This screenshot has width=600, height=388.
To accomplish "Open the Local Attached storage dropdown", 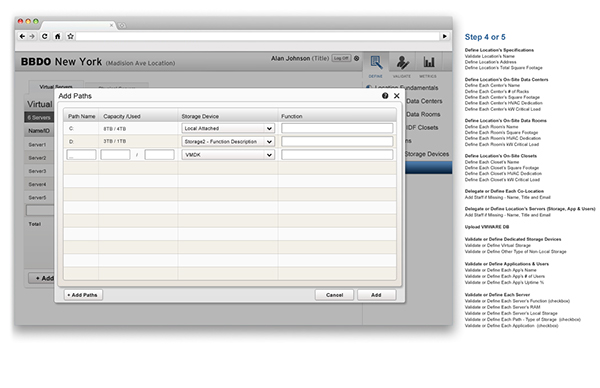I will [x=228, y=129].
